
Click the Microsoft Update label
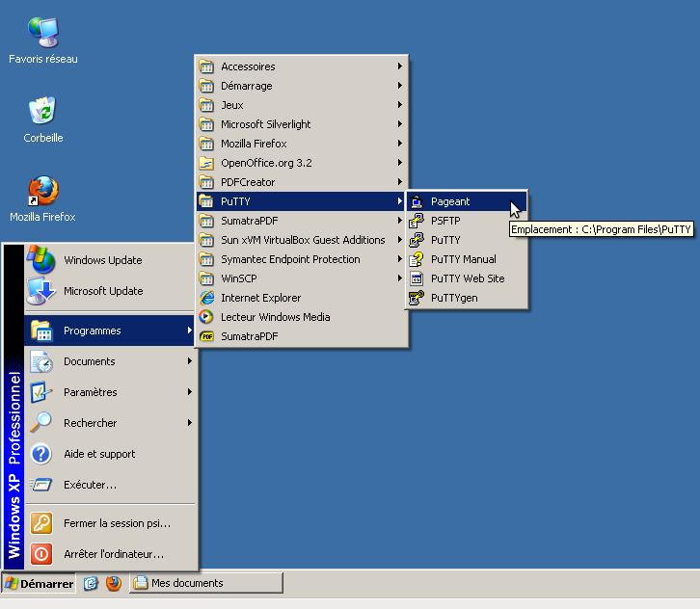click(x=103, y=291)
